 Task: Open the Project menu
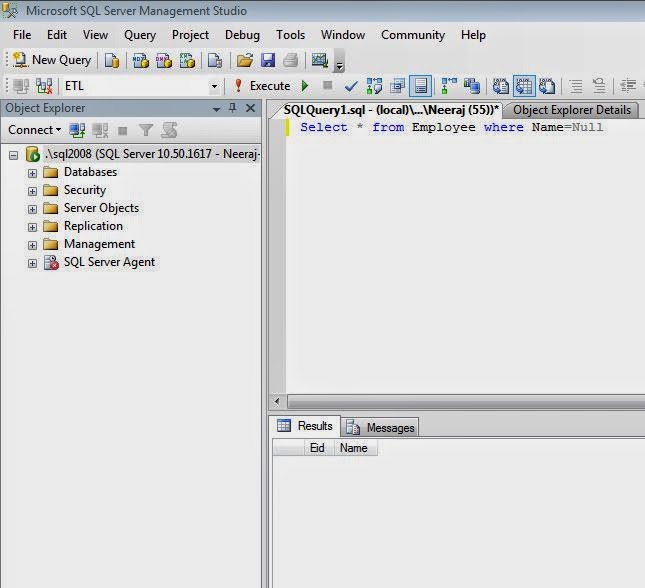pos(190,35)
